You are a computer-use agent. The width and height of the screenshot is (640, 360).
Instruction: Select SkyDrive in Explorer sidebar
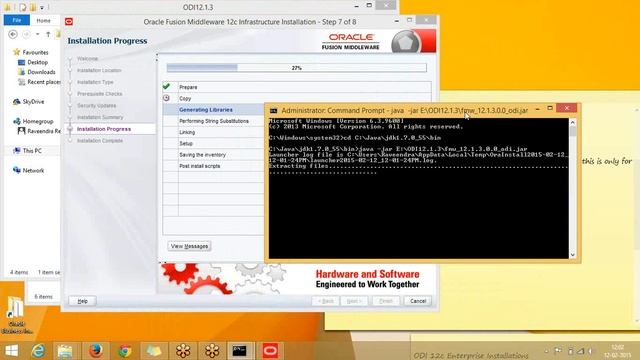tap(33, 102)
